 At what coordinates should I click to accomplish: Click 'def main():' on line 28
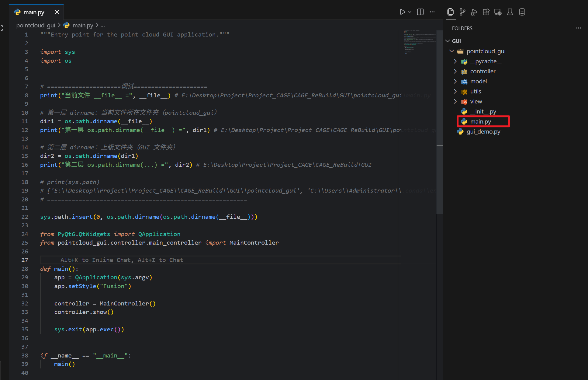(x=59, y=269)
